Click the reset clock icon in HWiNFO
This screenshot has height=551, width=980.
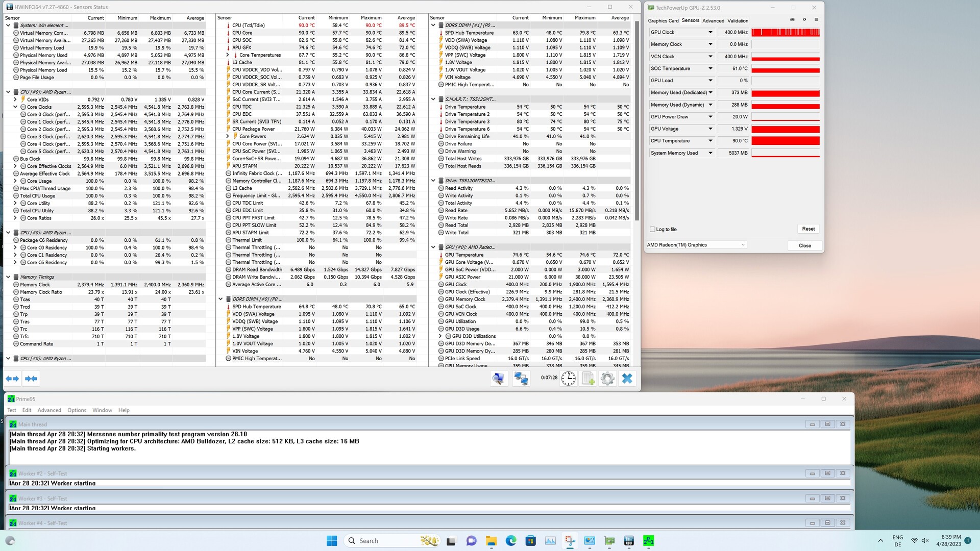568,379
